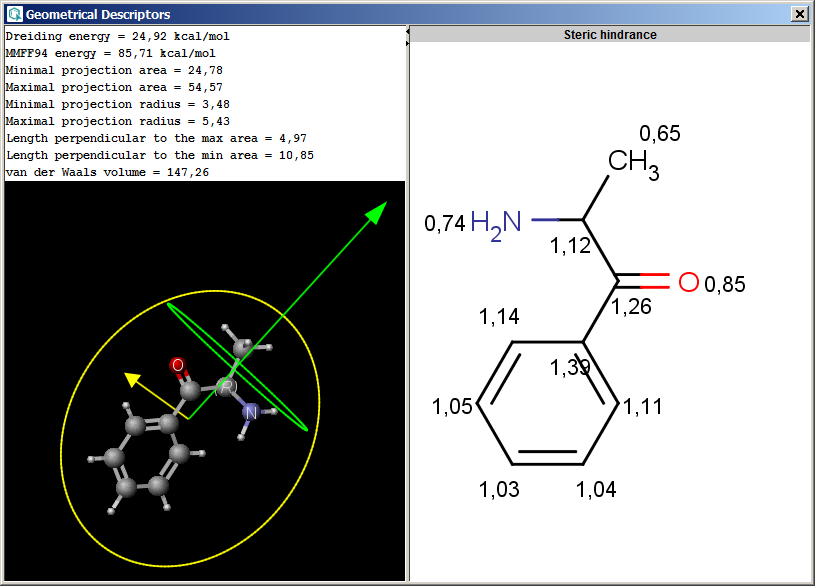Select Length perpendicular to min area line

[160, 155]
